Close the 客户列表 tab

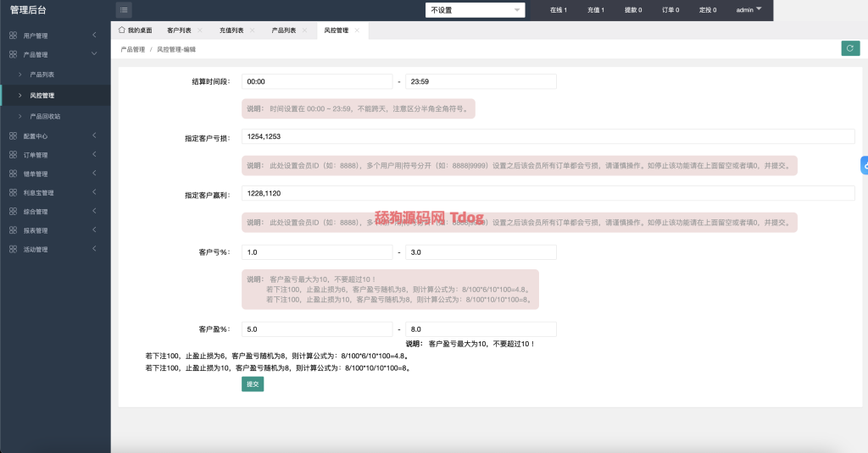point(200,30)
